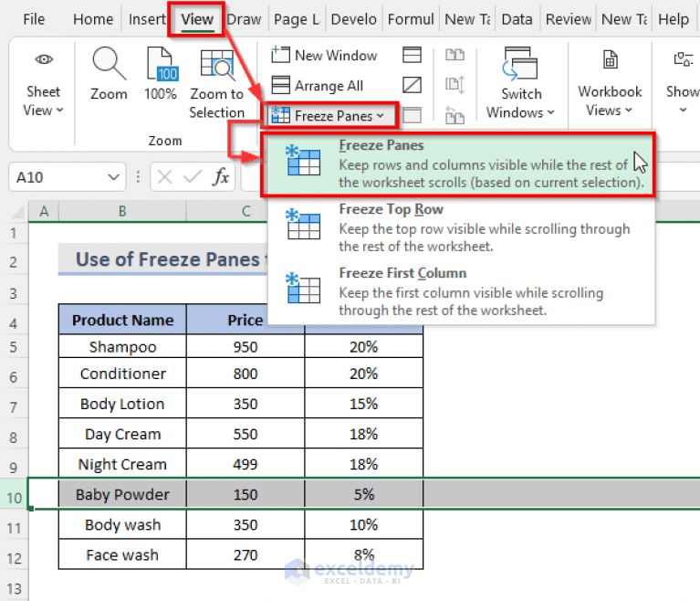Click the Face wash cell
The image size is (700, 601).
click(x=122, y=555)
